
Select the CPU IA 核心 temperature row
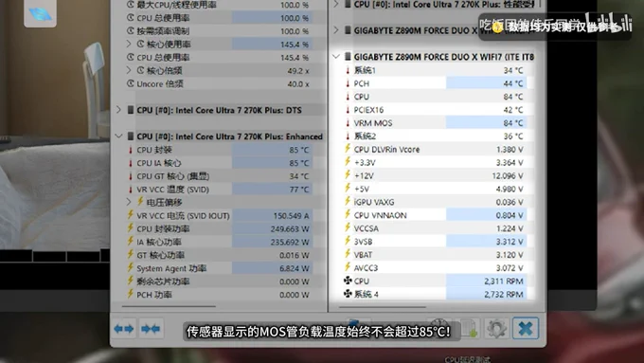tap(220, 163)
